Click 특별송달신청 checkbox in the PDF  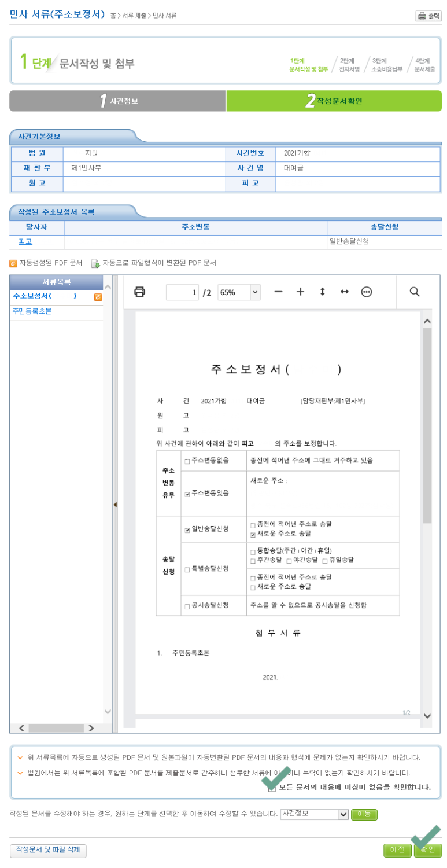(x=187, y=570)
